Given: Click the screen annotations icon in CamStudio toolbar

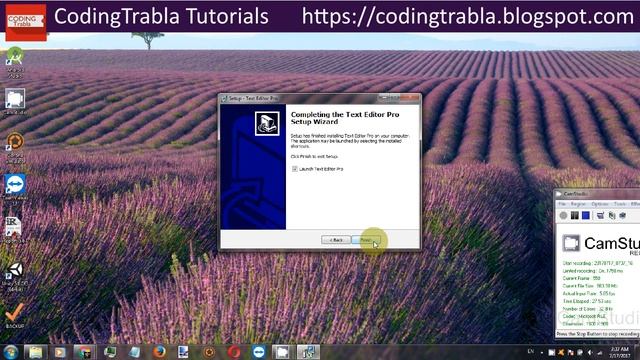Looking at the screenshot, I should tap(600, 216).
